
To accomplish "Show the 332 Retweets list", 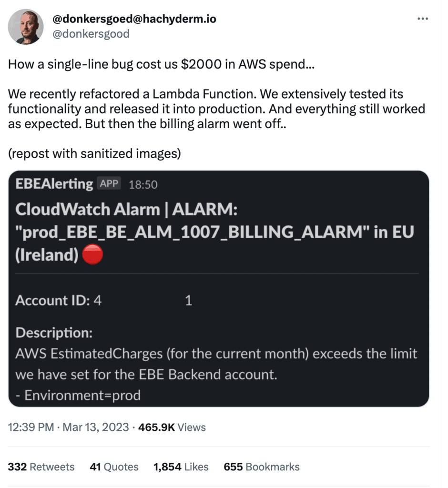I will (41, 467).
